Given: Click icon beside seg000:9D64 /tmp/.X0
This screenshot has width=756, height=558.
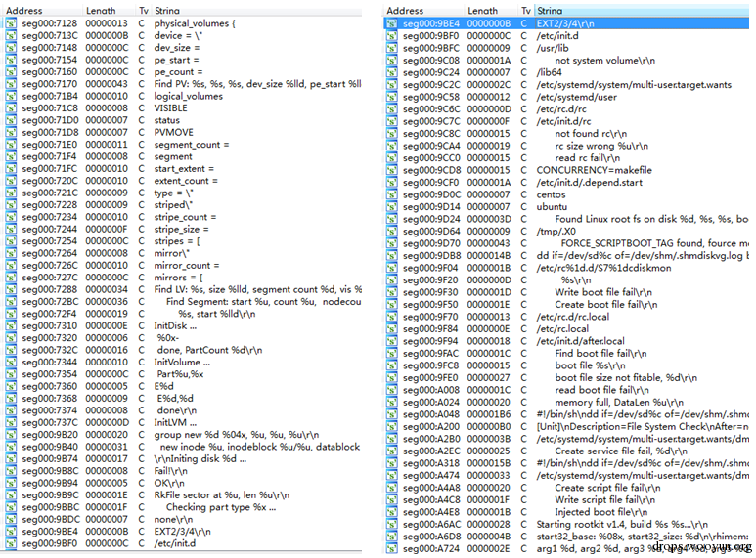Looking at the screenshot, I should 392,232.
